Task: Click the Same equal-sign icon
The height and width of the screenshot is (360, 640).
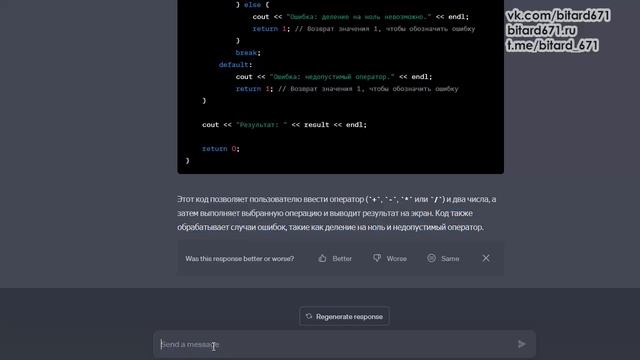Action: 431,258
